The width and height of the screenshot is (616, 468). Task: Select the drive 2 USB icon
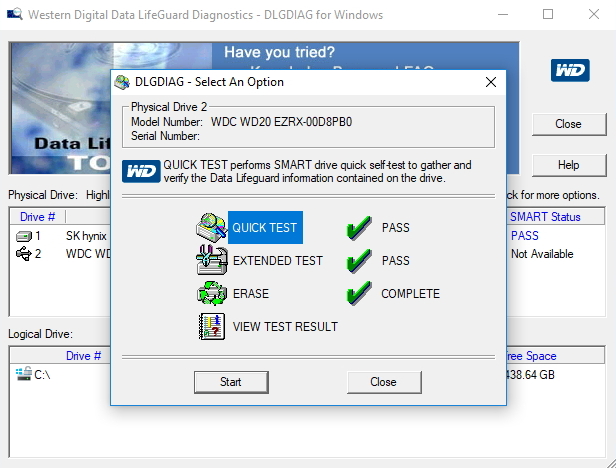point(24,254)
